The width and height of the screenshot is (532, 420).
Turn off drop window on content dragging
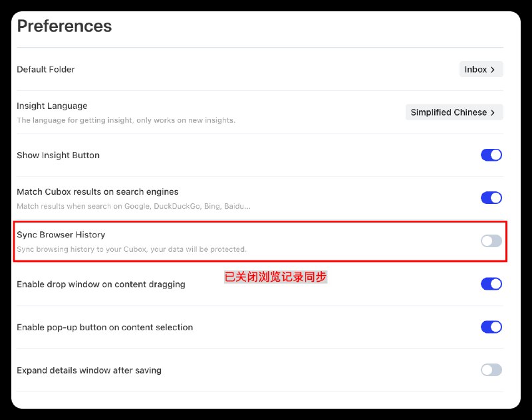(491, 284)
